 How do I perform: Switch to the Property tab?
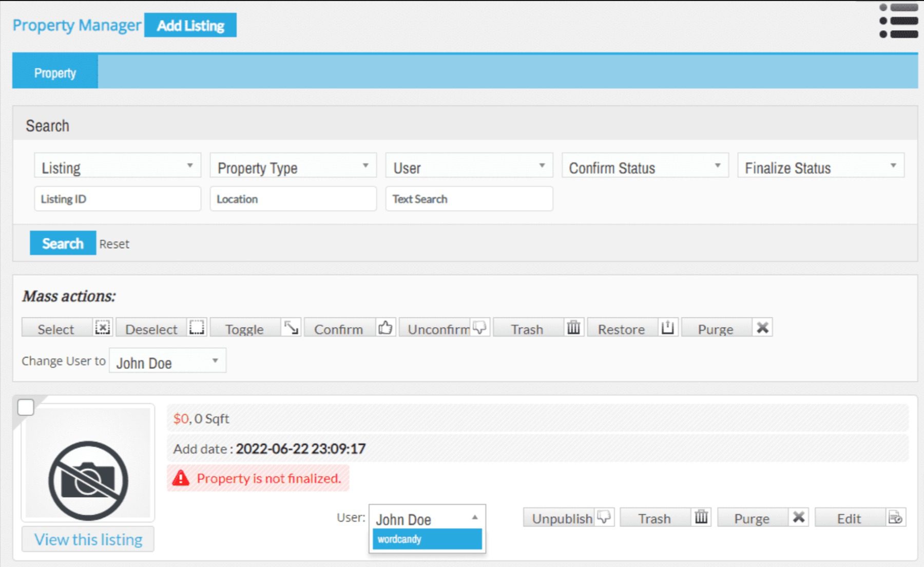(54, 72)
